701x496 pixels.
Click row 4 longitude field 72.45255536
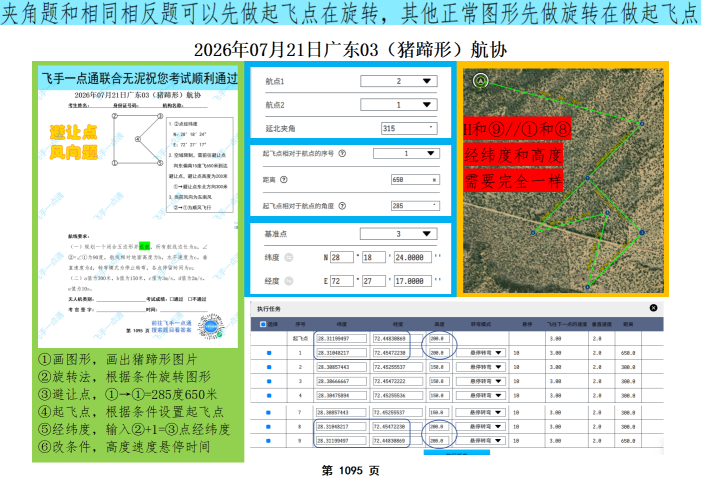click(397, 396)
